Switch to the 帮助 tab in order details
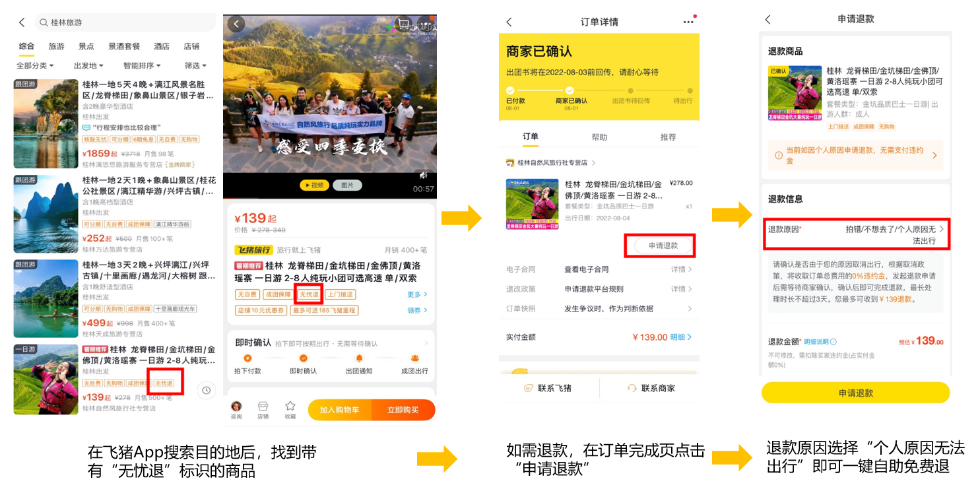Viewport: 980px width, 493px height. tap(599, 137)
